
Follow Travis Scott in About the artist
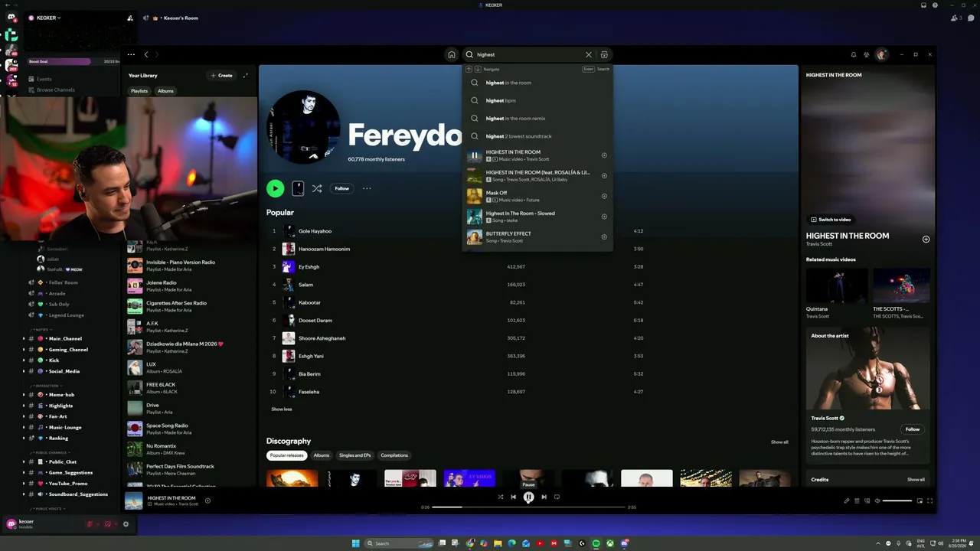click(x=912, y=429)
